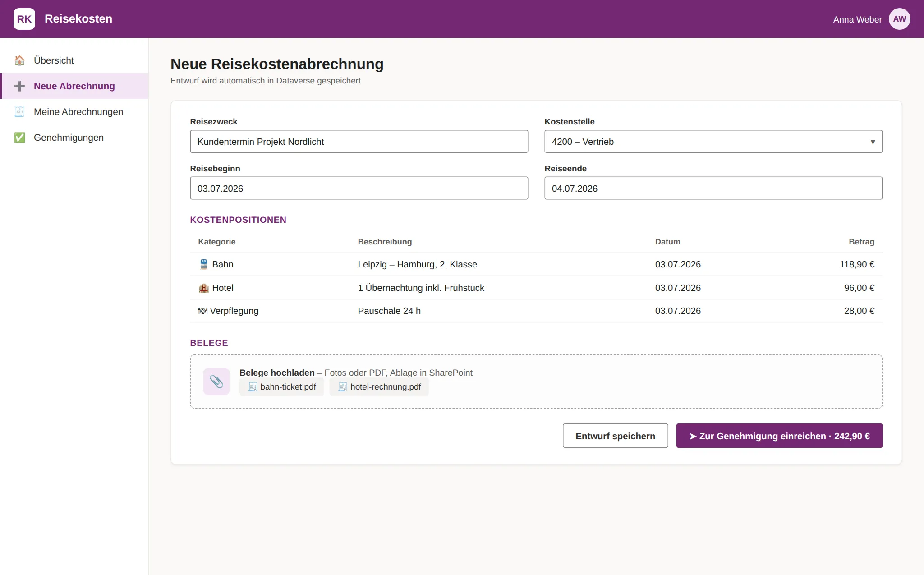The image size is (924, 575).
Task: Click the Kategorie column header
Action: [x=216, y=242]
